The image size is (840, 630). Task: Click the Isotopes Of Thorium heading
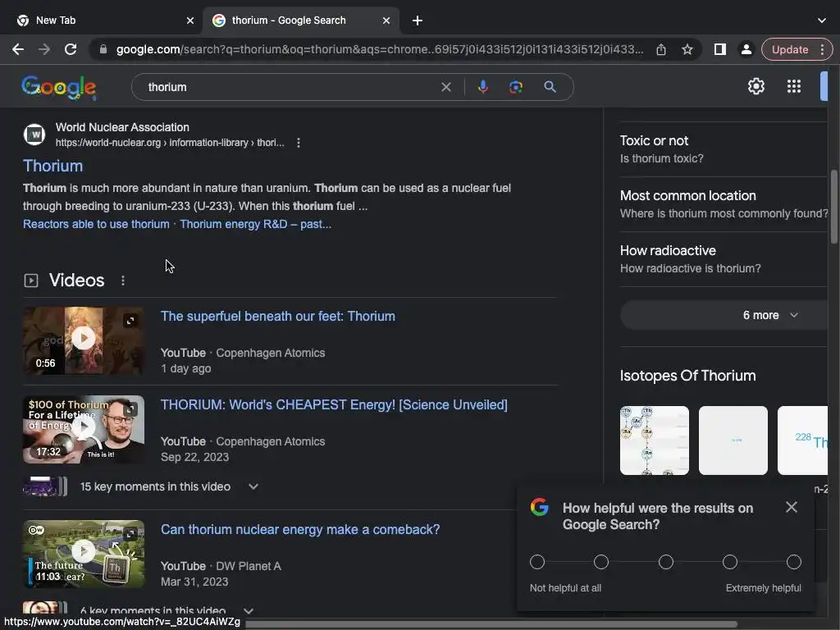pyautogui.click(x=688, y=376)
